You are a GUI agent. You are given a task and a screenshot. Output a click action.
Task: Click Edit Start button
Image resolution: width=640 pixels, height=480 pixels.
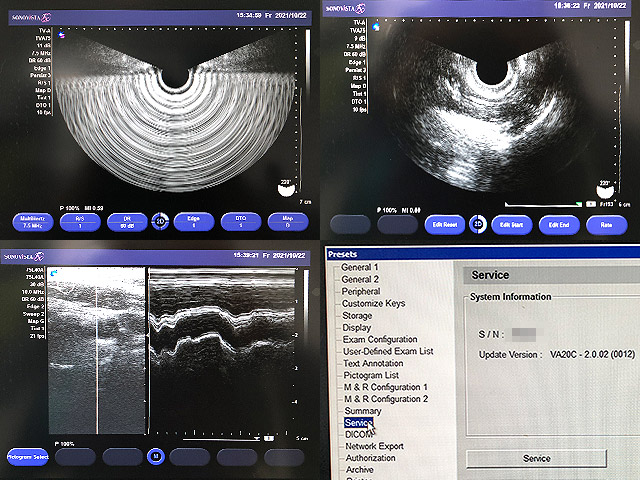click(x=512, y=225)
